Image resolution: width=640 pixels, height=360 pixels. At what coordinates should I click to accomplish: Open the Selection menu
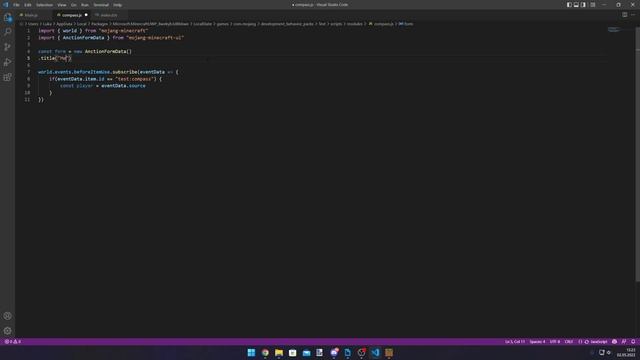pyautogui.click(x=44, y=5)
